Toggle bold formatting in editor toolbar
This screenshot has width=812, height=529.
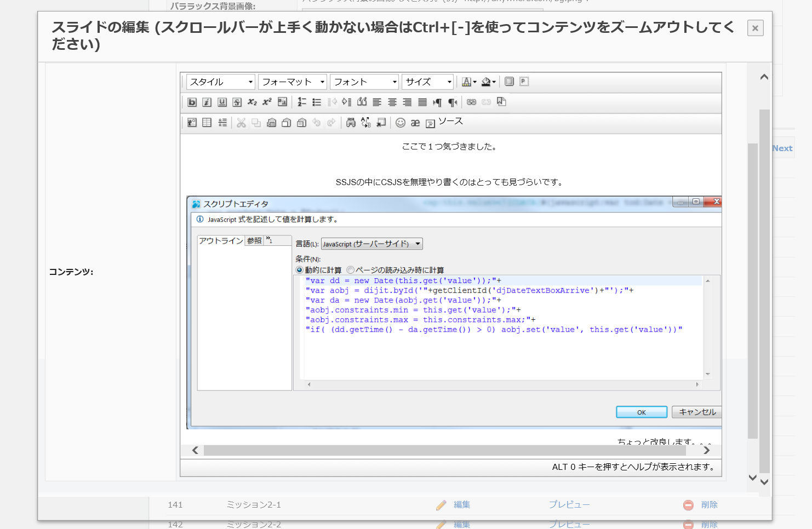pyautogui.click(x=192, y=102)
